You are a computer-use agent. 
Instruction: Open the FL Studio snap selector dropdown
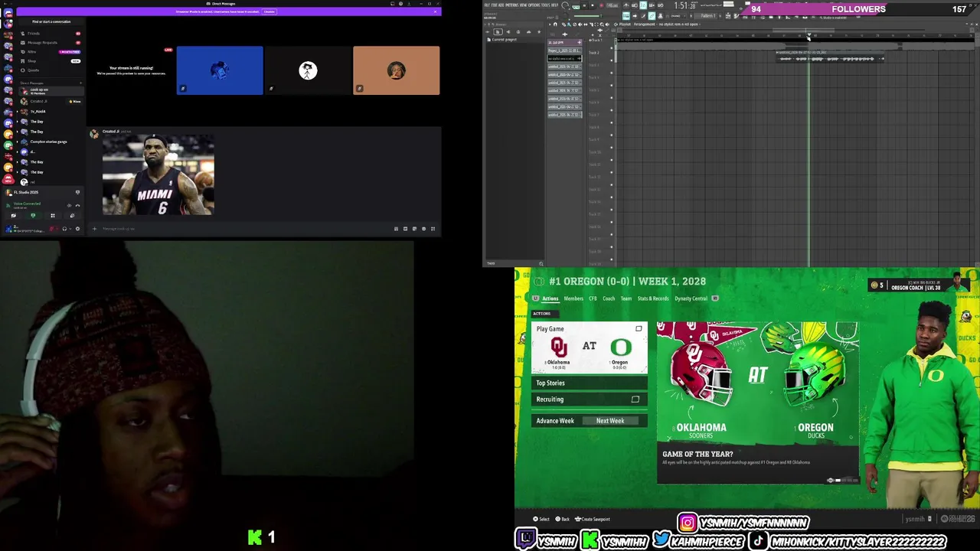[678, 16]
